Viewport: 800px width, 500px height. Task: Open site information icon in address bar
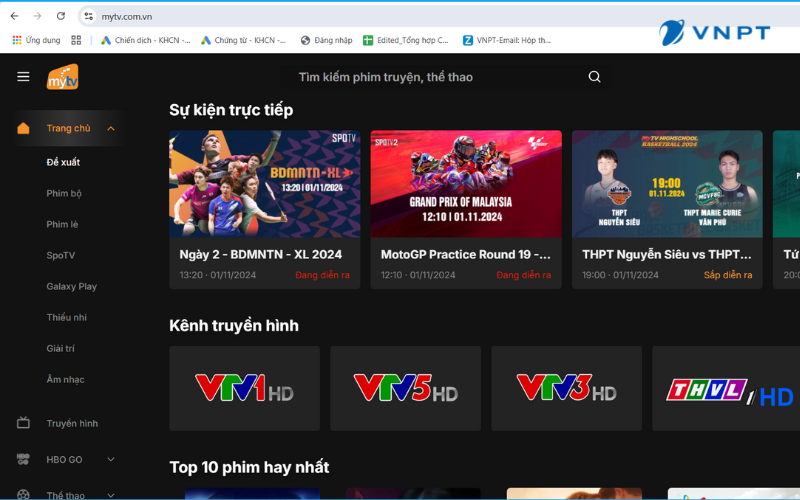click(x=89, y=16)
